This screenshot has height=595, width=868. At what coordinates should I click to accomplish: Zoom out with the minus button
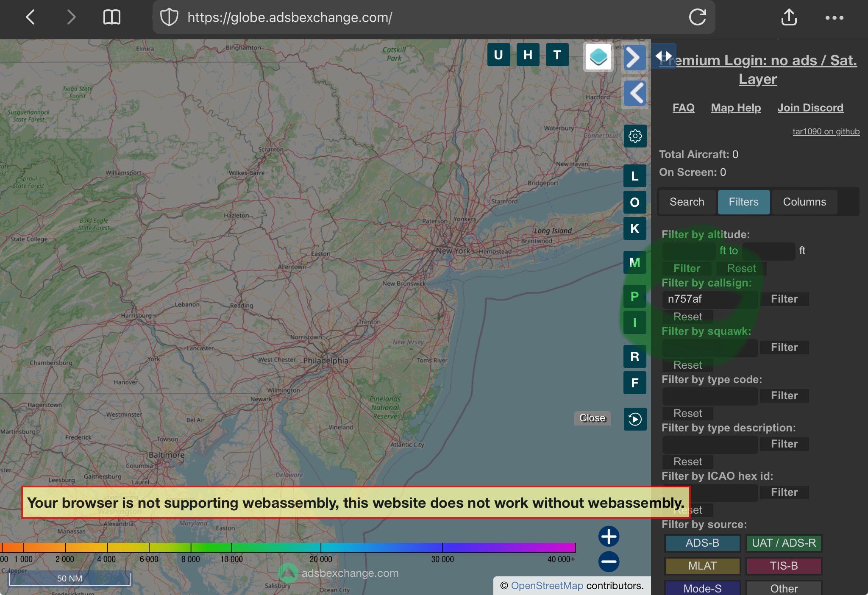[x=609, y=562]
